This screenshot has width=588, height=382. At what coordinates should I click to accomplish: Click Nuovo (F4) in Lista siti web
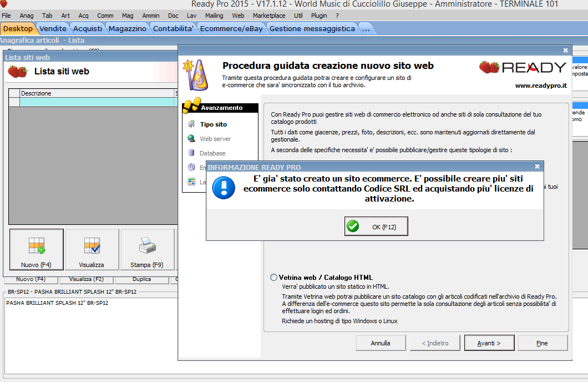[x=37, y=249]
